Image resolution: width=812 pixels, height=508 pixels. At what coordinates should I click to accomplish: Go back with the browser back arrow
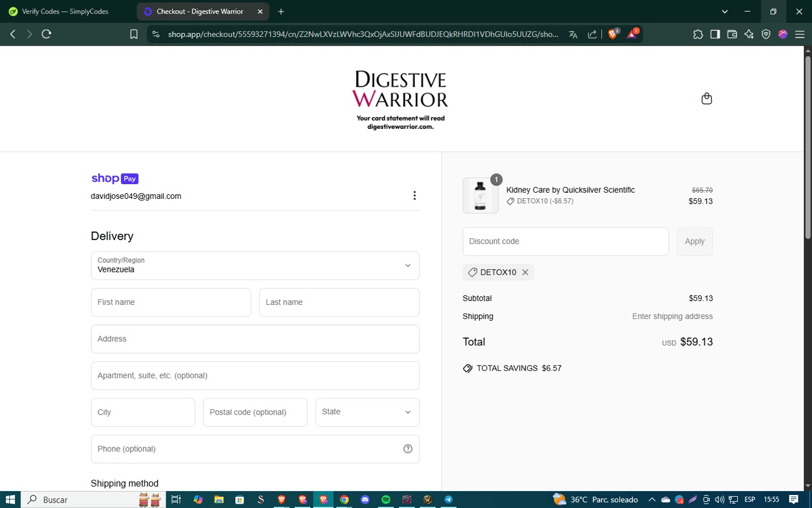(13, 34)
